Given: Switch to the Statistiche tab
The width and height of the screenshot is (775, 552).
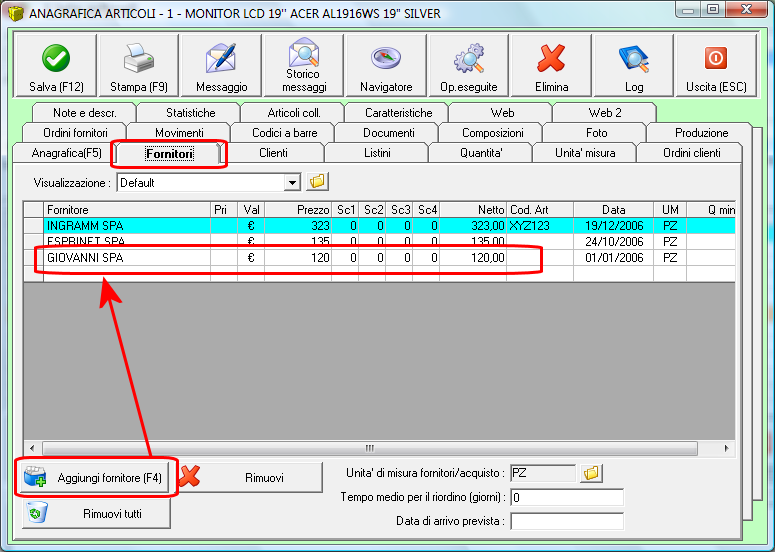Looking at the screenshot, I should click(x=190, y=113).
